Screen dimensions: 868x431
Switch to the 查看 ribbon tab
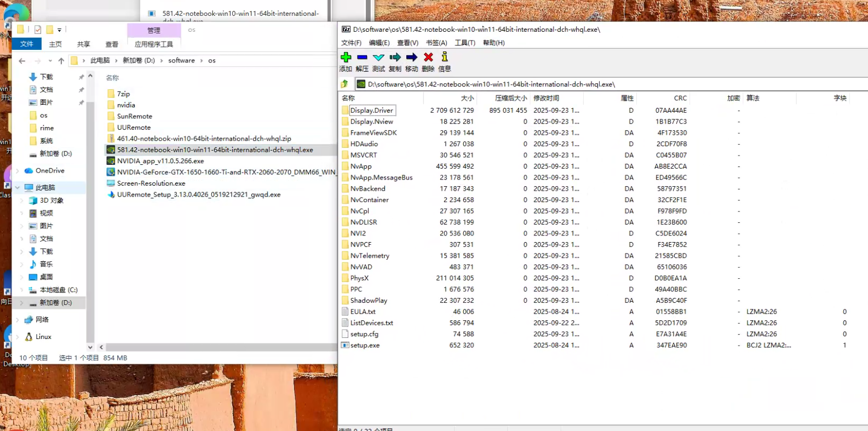[112, 44]
